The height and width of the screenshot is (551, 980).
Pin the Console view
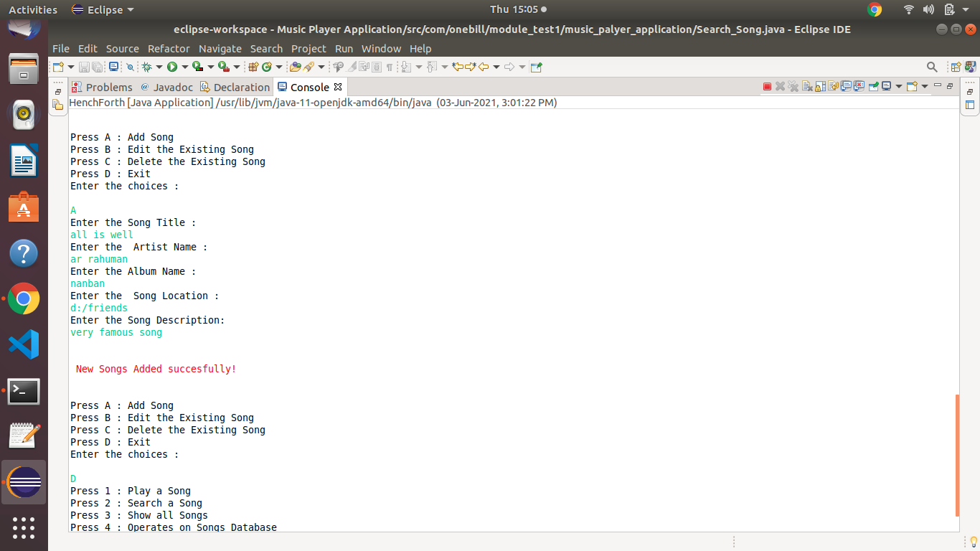[x=874, y=86]
